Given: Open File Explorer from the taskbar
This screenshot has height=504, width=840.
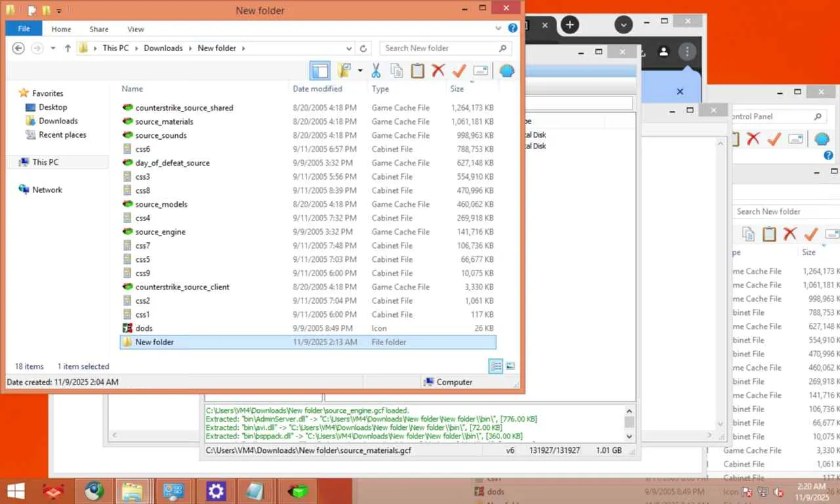Looking at the screenshot, I should [133, 491].
